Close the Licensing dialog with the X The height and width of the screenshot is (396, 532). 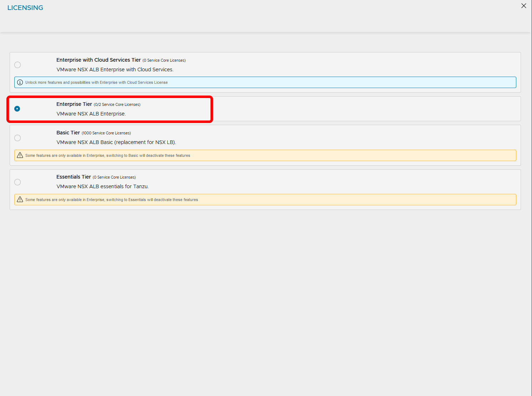pos(523,6)
